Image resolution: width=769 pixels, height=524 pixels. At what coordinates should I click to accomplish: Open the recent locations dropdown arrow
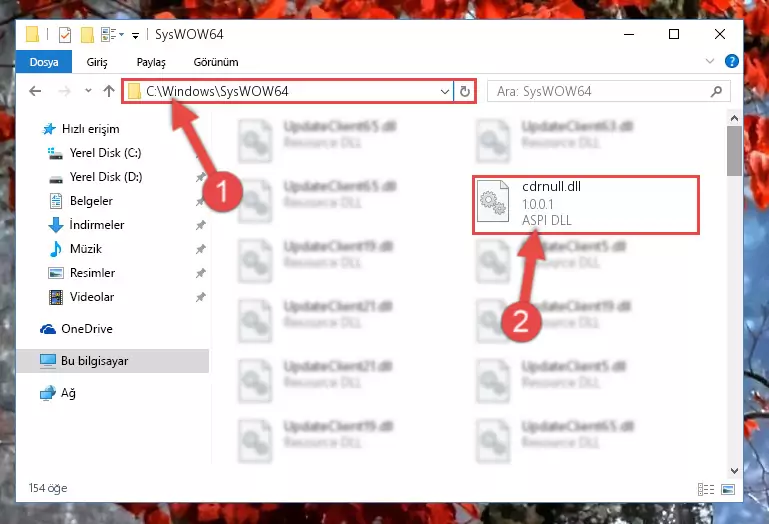point(88,91)
